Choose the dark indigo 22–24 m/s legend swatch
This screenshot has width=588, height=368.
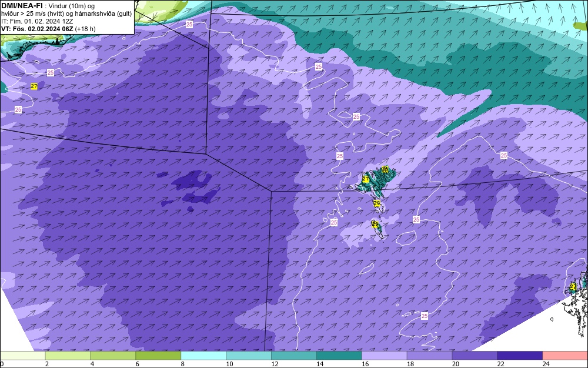520,356
